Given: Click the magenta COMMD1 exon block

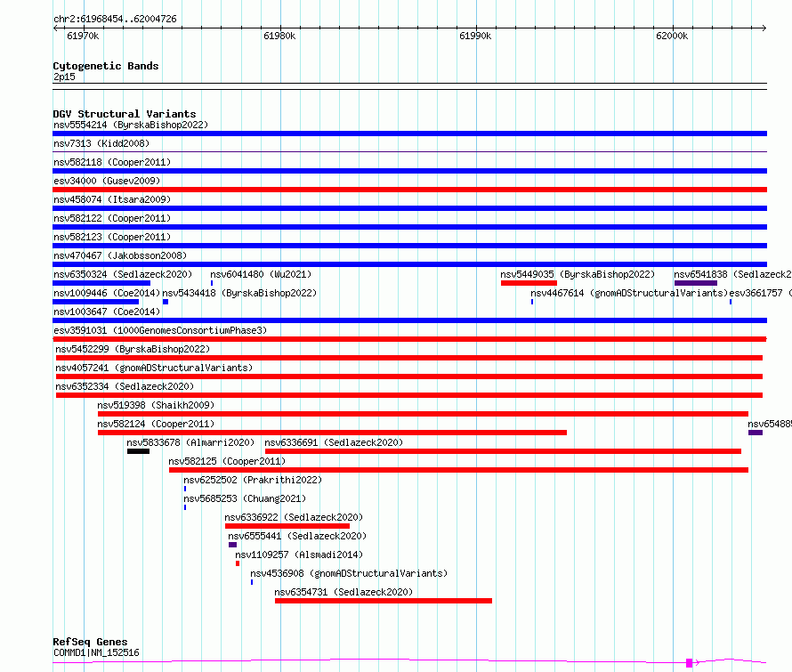Looking at the screenshot, I should pos(689,663).
